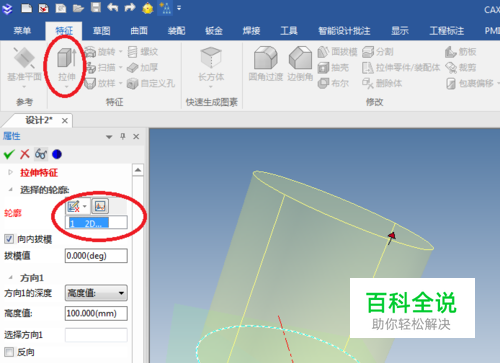This screenshot has height=363, width=500.
Task: Collapse the 方向1 section
Action: (10, 277)
